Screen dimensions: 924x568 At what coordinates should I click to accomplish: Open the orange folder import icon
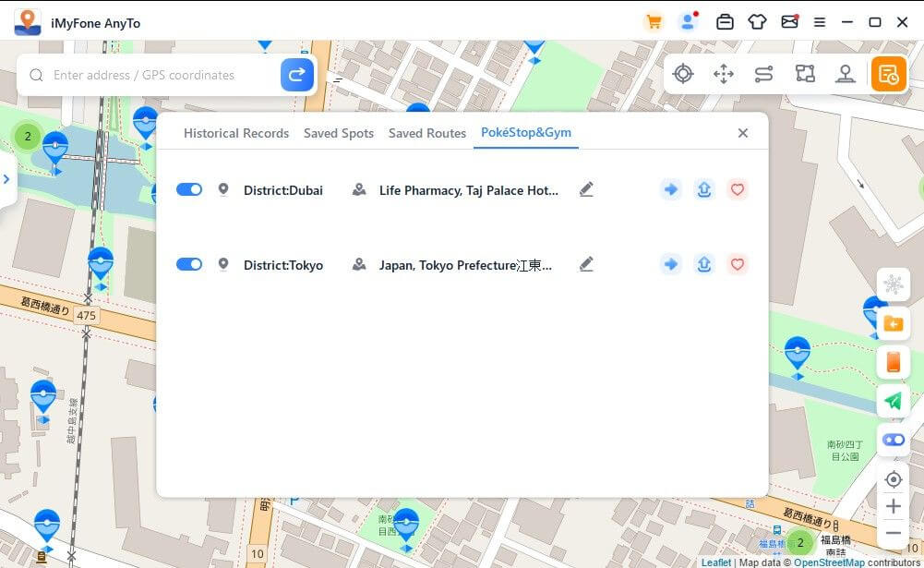tap(894, 324)
